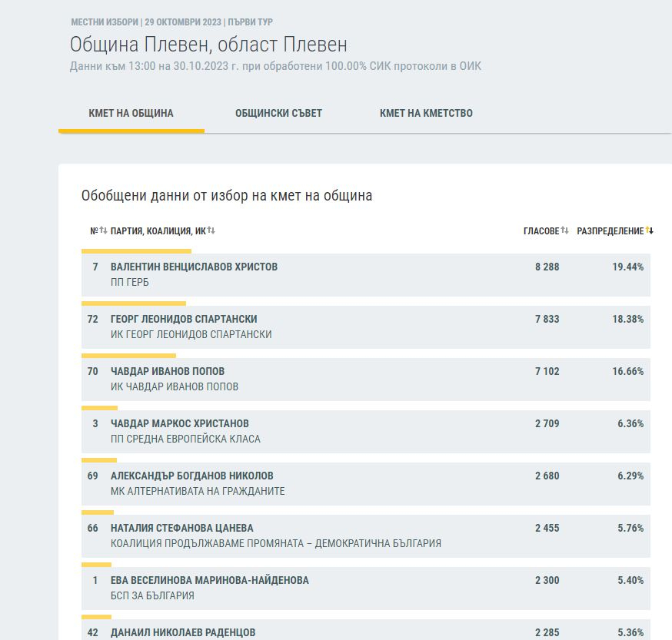Switch to the ОБЩИНСКИ СЪВЕТ tab

coord(278,113)
